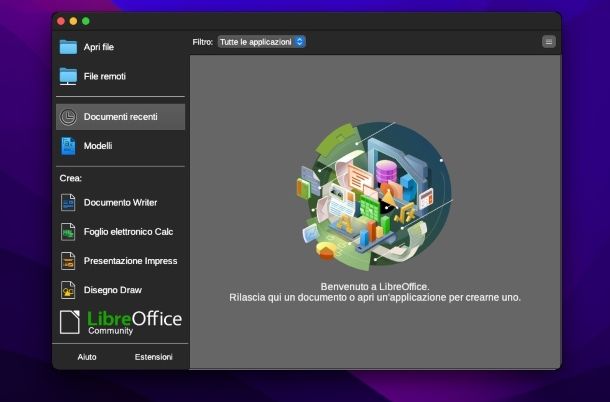This screenshot has width=610, height=402.
Task: Show the Documenti recenti list
Action: 121,117
